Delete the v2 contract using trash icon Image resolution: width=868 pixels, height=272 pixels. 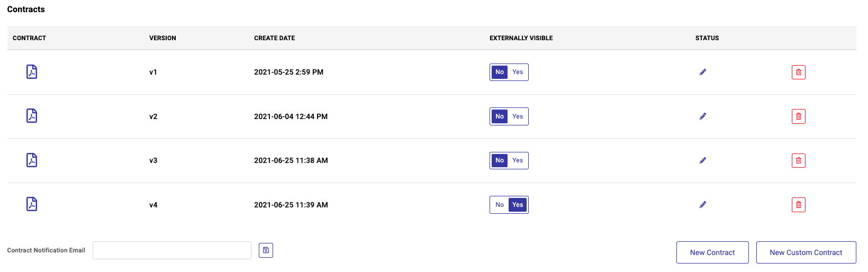(x=799, y=116)
